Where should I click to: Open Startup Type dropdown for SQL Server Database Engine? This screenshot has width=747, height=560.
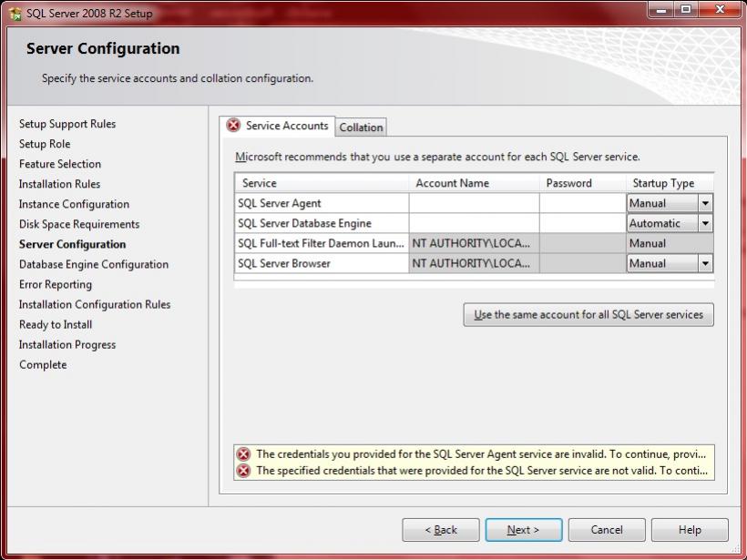[x=705, y=223]
